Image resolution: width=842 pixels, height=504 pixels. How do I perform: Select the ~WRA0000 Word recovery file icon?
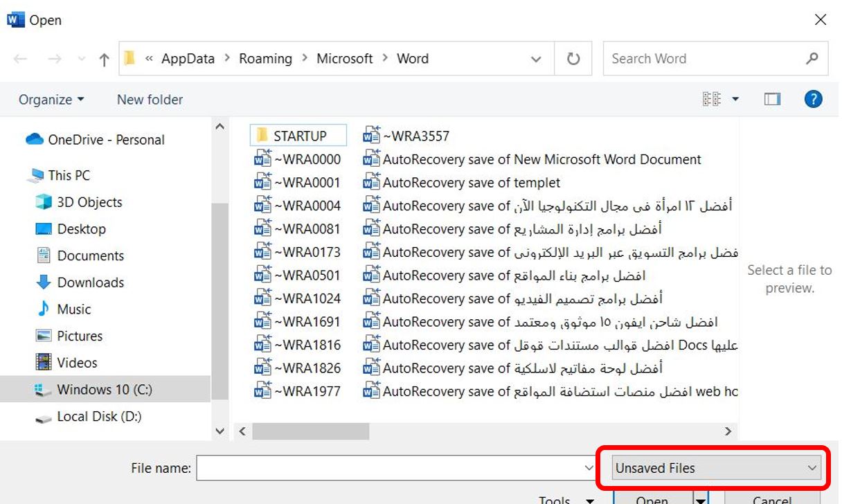pos(265,159)
